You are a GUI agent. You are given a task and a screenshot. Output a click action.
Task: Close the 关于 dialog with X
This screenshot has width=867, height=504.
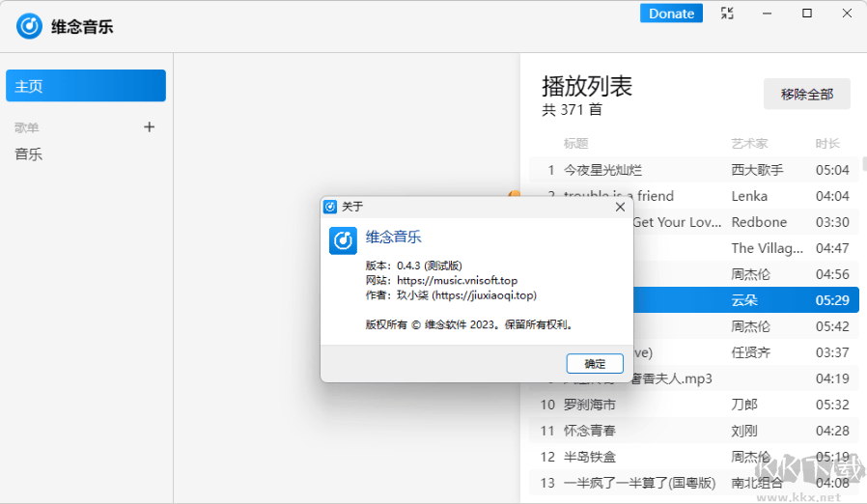620,207
